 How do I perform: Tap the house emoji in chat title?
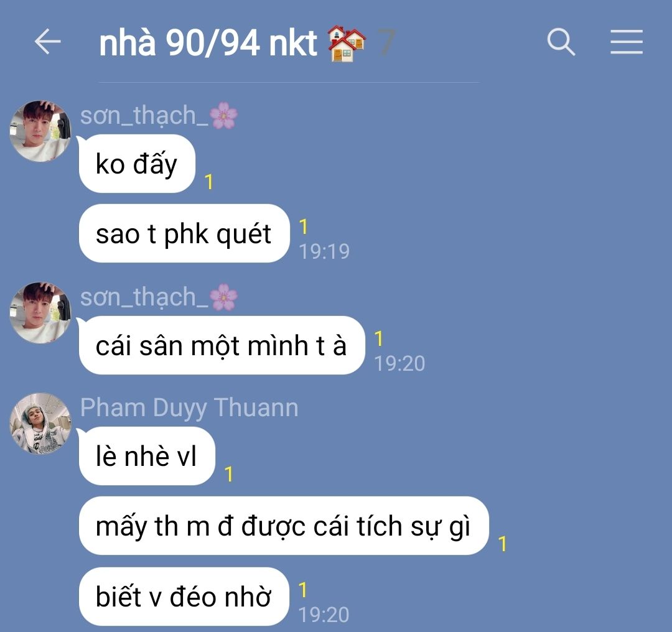click(x=347, y=44)
